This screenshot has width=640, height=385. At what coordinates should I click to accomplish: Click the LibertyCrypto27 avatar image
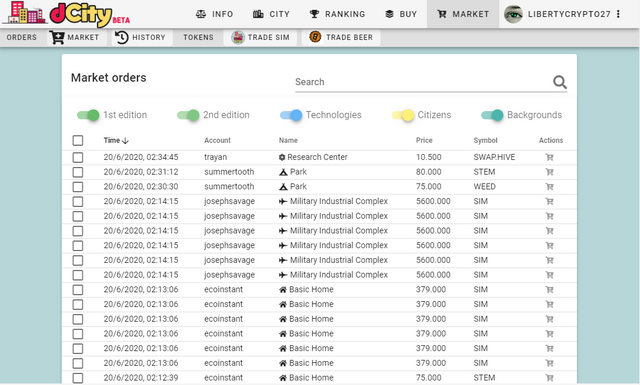[513, 14]
